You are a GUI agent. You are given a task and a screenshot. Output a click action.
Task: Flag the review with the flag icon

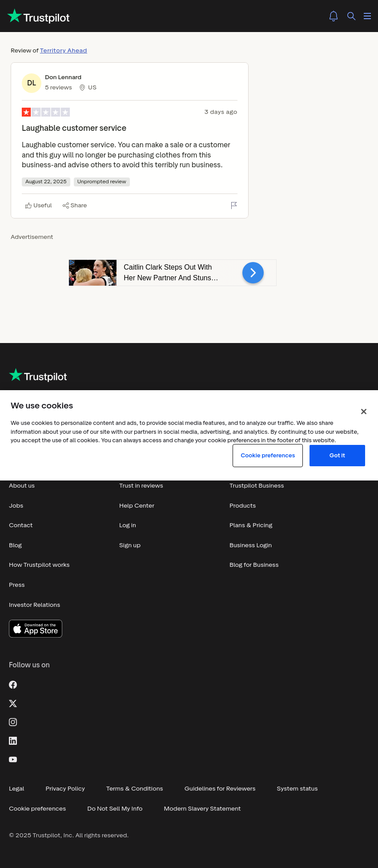234,205
